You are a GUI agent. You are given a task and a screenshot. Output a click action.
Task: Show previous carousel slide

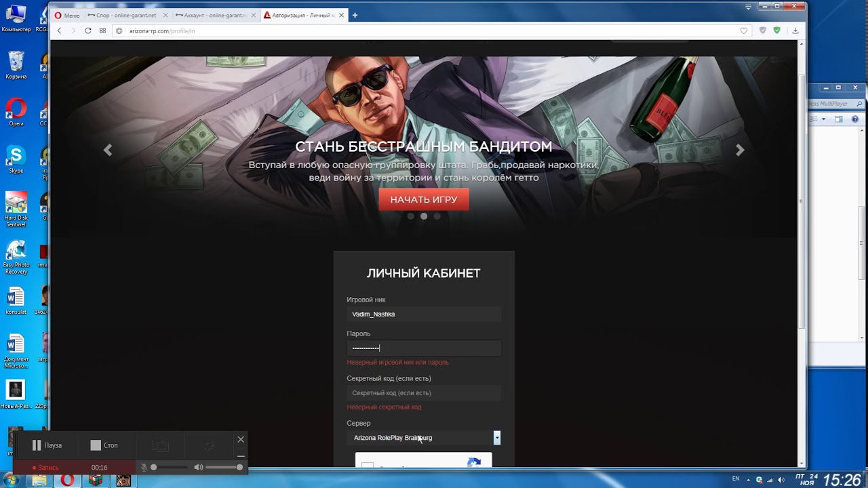[108, 150]
